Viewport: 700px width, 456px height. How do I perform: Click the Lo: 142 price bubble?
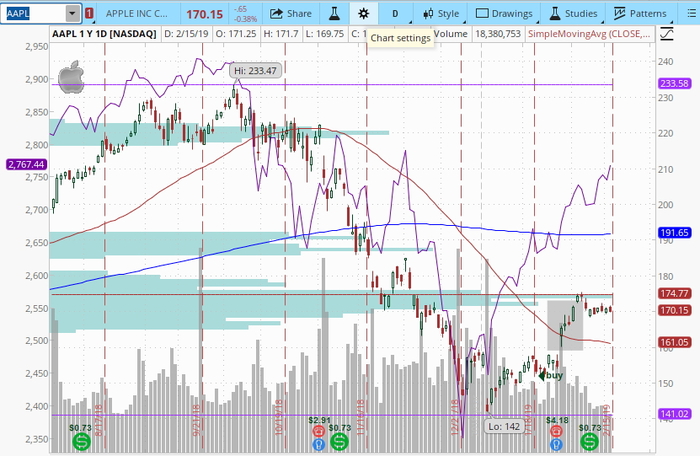point(504,426)
